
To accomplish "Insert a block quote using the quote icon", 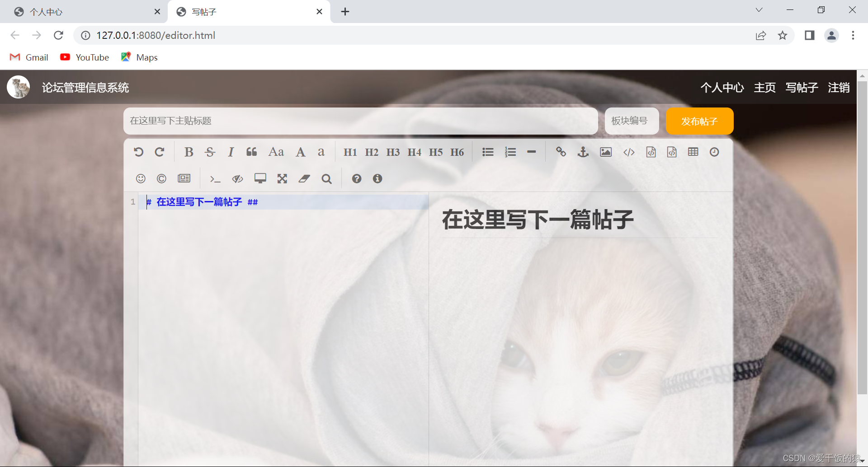I will pyautogui.click(x=252, y=152).
